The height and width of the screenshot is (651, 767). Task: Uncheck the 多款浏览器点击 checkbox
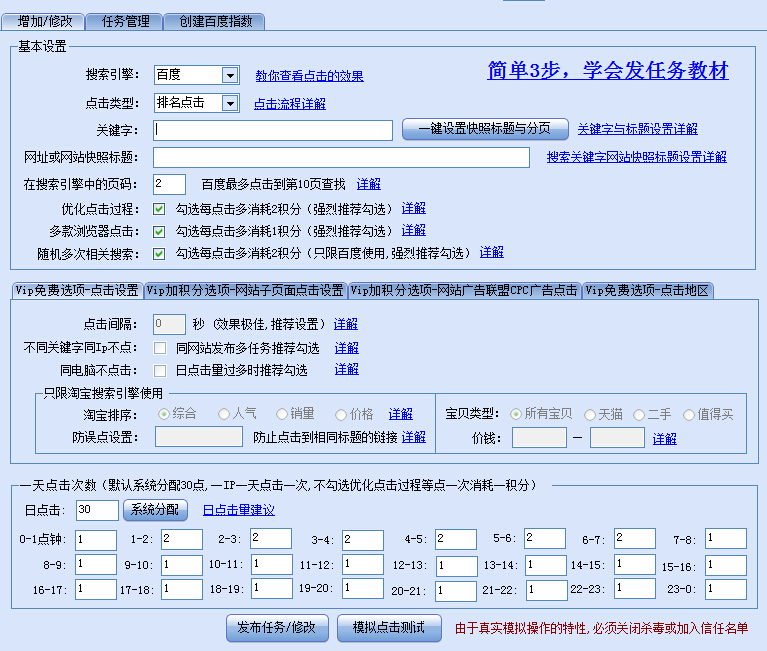pos(159,231)
